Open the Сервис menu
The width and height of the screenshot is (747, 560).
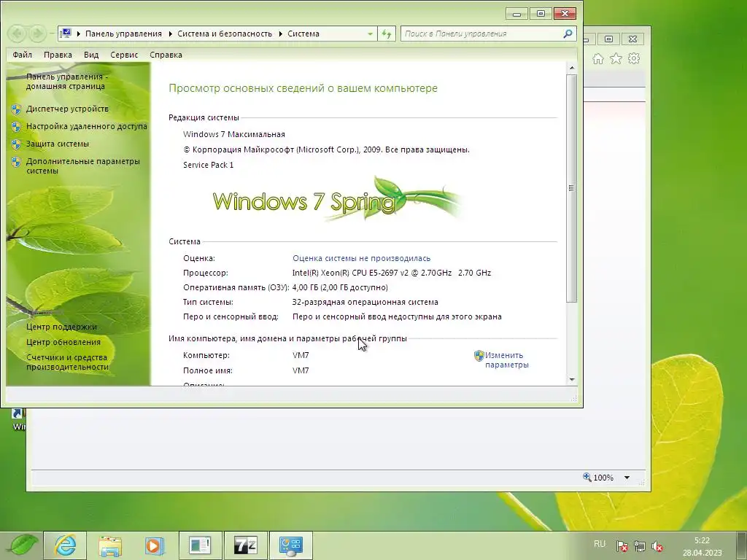click(124, 55)
